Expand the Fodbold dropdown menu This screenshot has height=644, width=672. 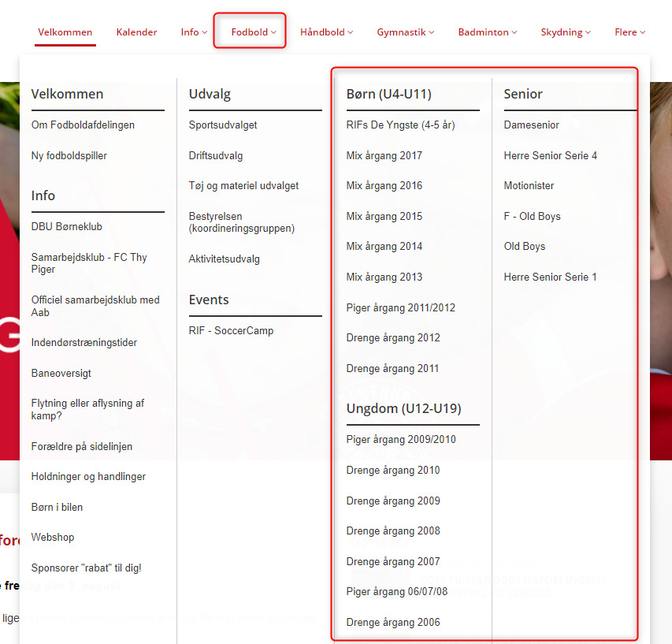point(253,32)
